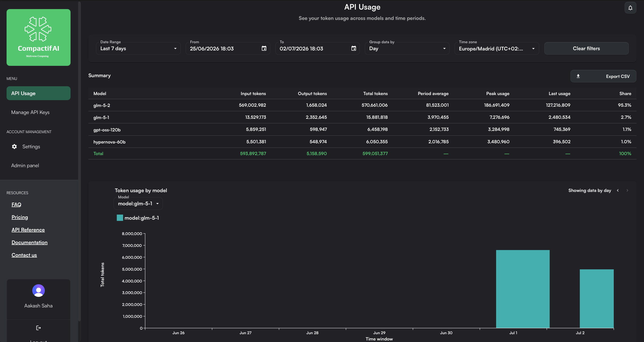Open the chart Model selector dropdown
The width and height of the screenshot is (644, 342).
[x=138, y=204]
